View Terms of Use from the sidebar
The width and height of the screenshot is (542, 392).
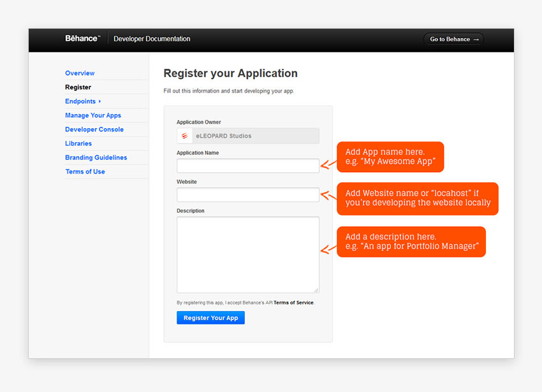click(x=85, y=171)
